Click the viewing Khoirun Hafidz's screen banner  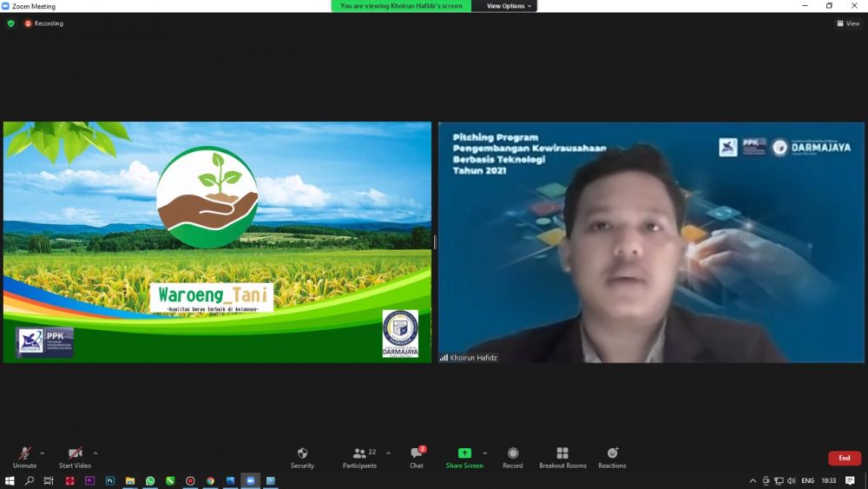[x=401, y=6]
